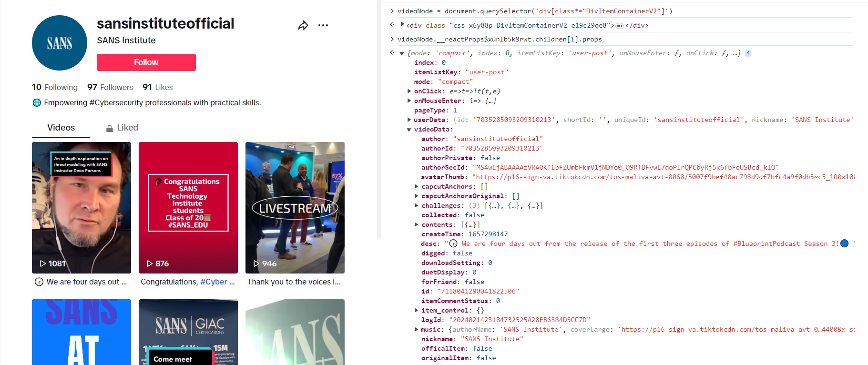This screenshot has width=868, height=365.
Task: Click the 'SANS Institute' display name under the username
Action: [126, 41]
